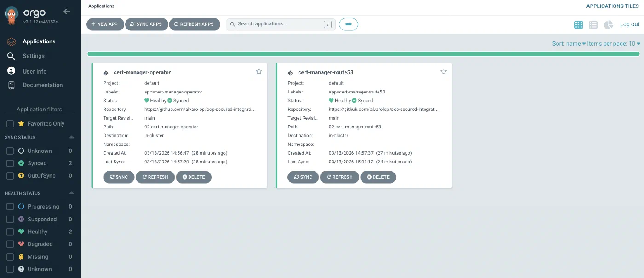Image resolution: width=644 pixels, height=278 pixels.
Task: Click the OutOfSync yellow arrow icon
Action: (21, 176)
